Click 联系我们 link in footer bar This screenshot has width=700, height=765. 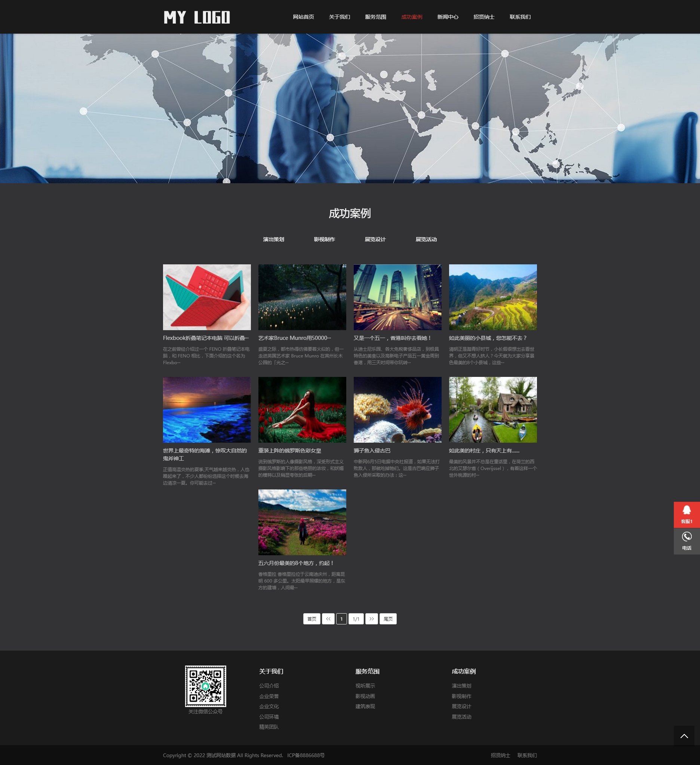tap(526, 755)
